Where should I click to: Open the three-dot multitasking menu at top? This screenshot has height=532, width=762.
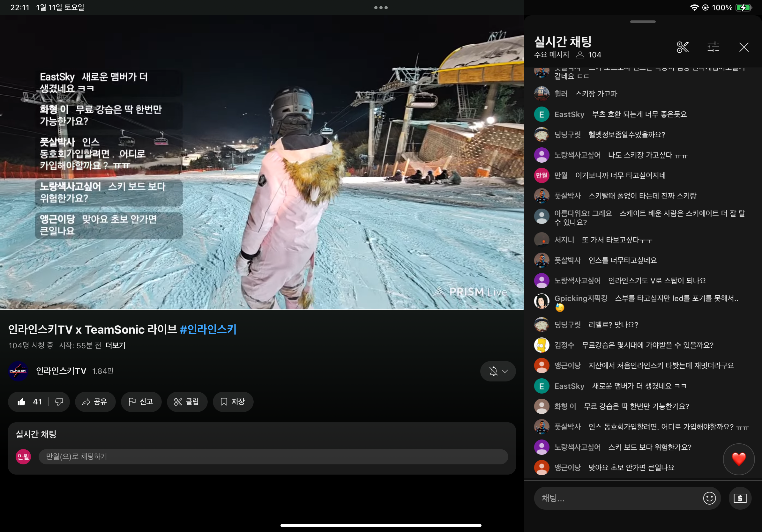coord(381,8)
